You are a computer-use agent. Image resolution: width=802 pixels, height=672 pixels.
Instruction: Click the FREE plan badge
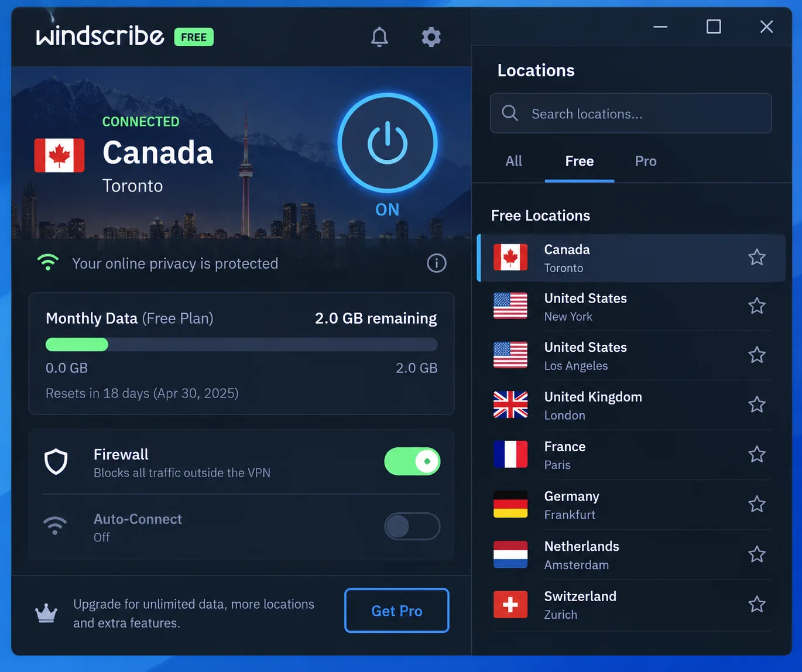coord(194,37)
